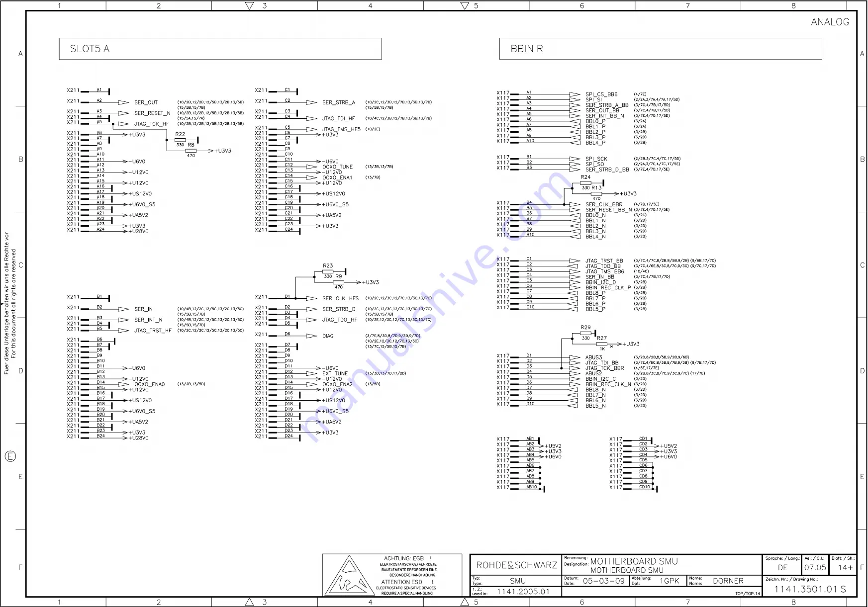The width and height of the screenshot is (868, 607).
Task: Select resistor R22 designator
Action: [180, 134]
